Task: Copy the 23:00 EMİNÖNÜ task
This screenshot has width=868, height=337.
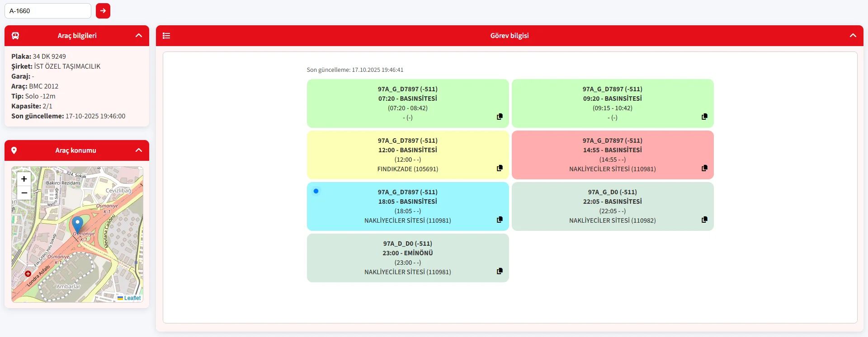Action: tap(500, 271)
